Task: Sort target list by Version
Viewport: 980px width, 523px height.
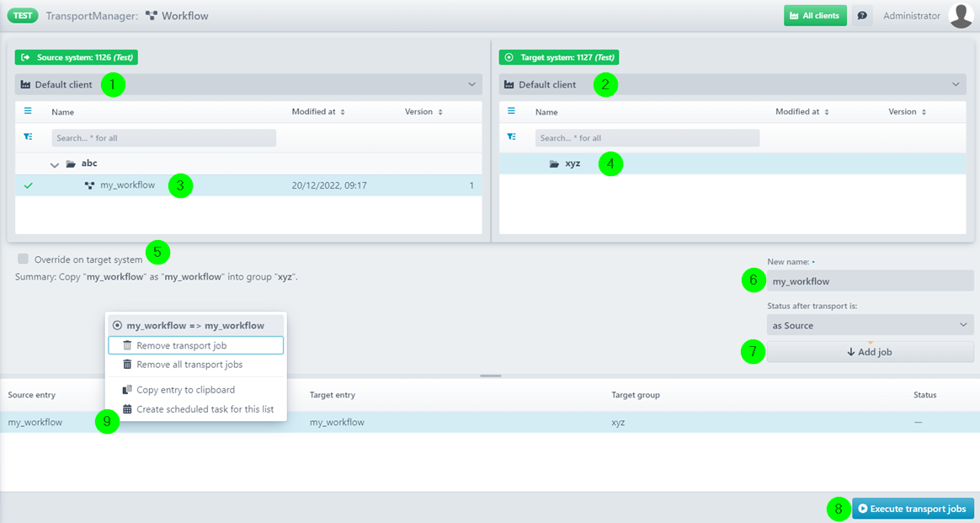Action: pos(907,112)
